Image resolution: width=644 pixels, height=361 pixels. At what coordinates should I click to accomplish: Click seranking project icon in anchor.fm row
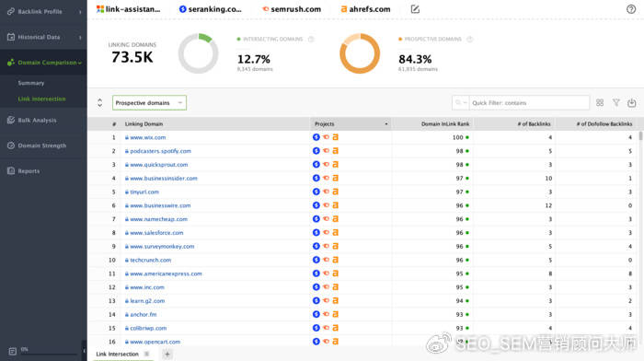pyautogui.click(x=316, y=314)
